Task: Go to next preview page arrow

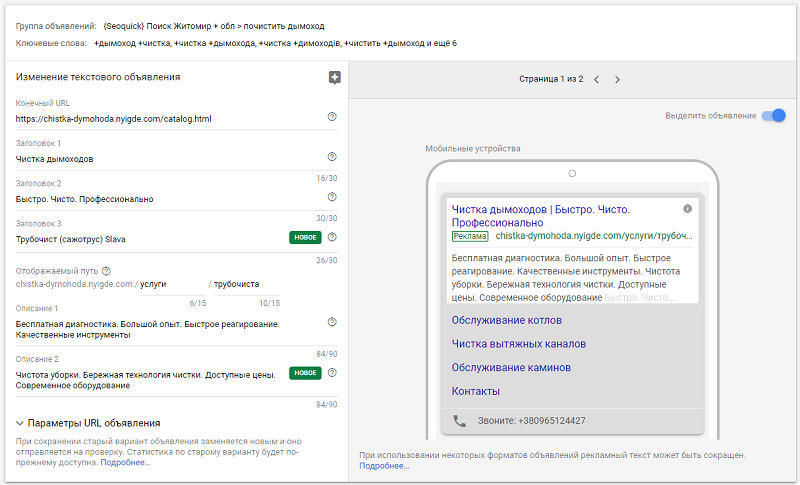Action: coord(617,80)
